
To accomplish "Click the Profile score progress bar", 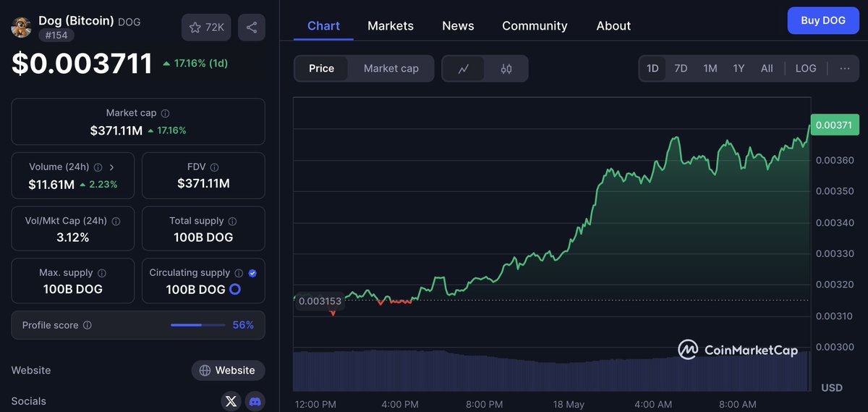I will (197, 325).
